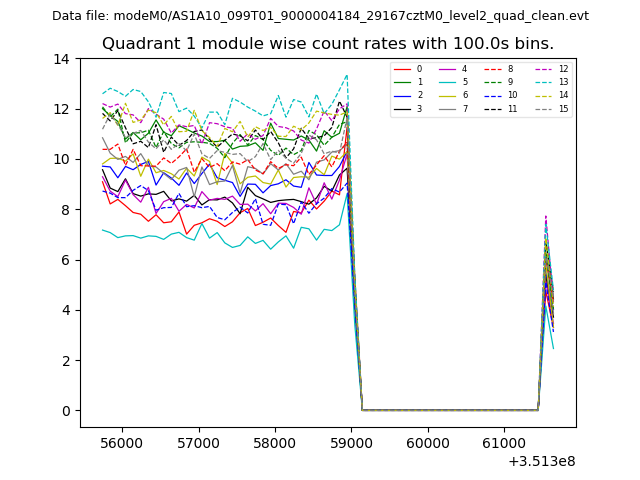Select legend label 15
This screenshot has height=480, width=640.
[x=563, y=108]
